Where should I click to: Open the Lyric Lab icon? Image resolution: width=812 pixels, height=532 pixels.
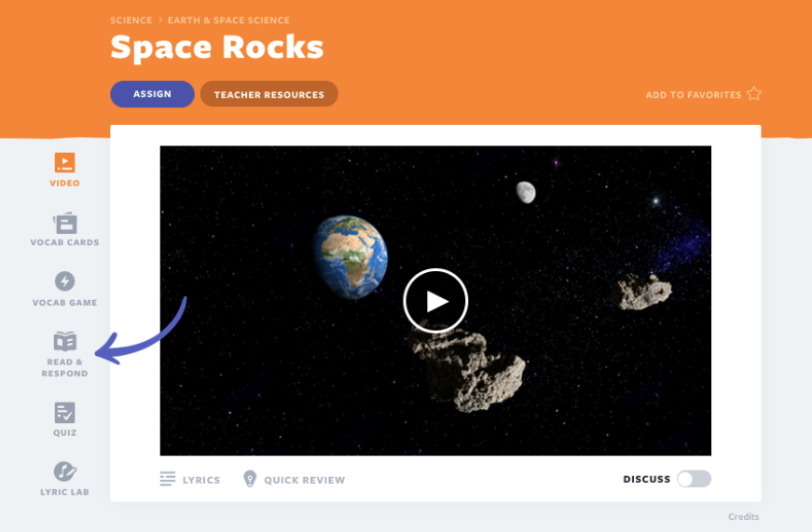[64, 471]
